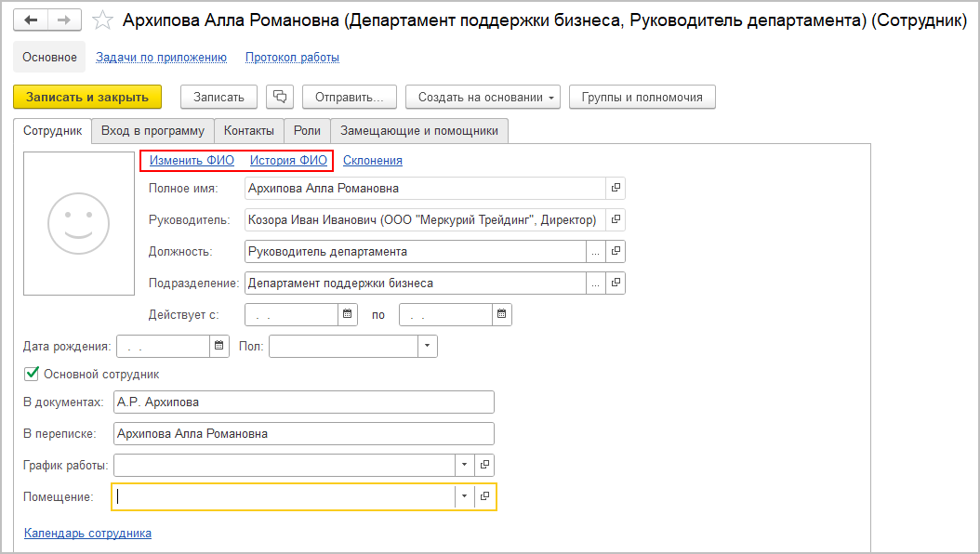Image resolution: width=980 pixels, height=554 pixels.
Task: Open calendar for Действует с start date
Action: [349, 314]
